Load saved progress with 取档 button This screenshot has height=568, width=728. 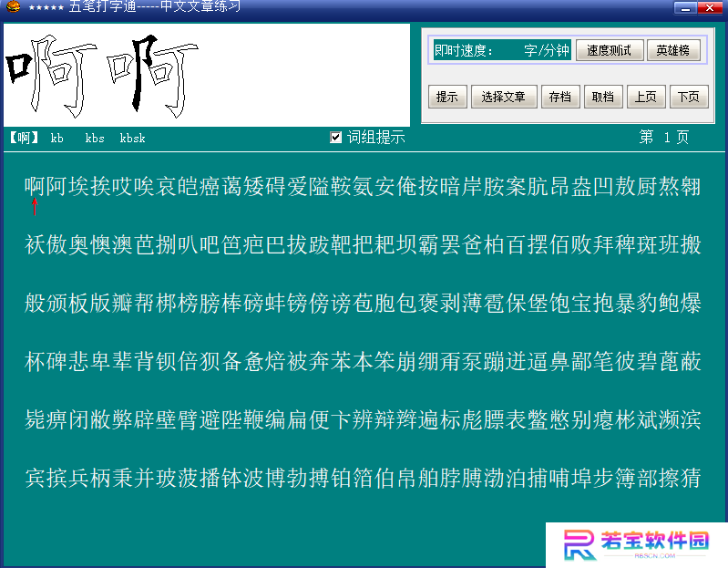click(x=602, y=97)
